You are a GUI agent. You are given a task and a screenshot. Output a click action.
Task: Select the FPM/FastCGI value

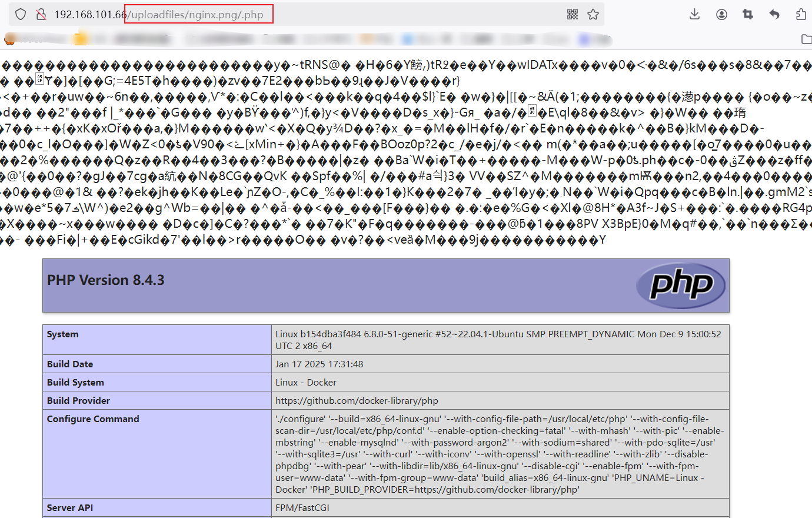[x=302, y=508]
